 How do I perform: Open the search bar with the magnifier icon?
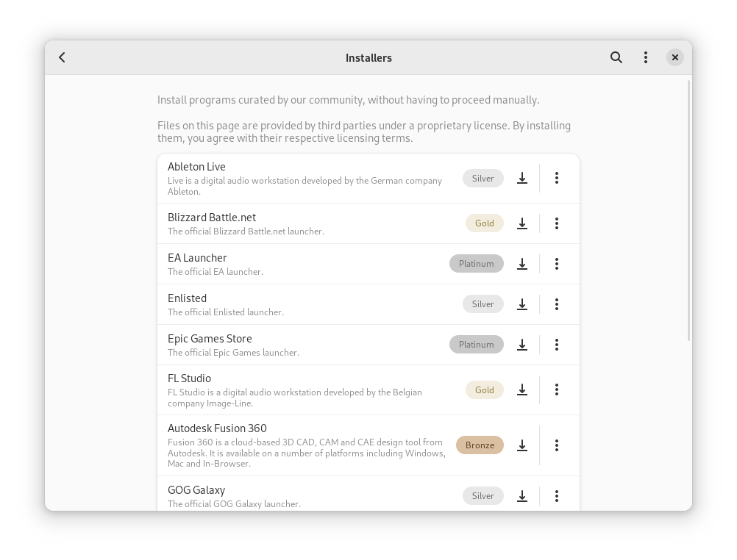(x=616, y=57)
